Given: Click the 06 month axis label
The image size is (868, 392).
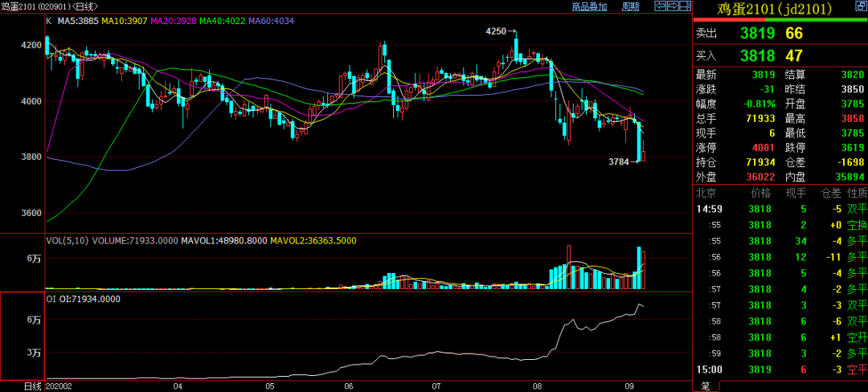Looking at the screenshot, I should pos(349,386).
